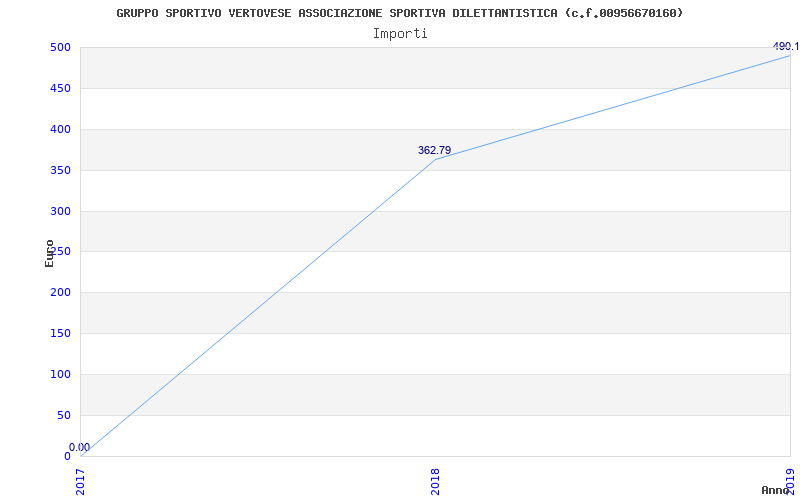Viewport: 800px width, 500px height.
Task: Click the 100 y-axis tick label
Action: coord(60,374)
